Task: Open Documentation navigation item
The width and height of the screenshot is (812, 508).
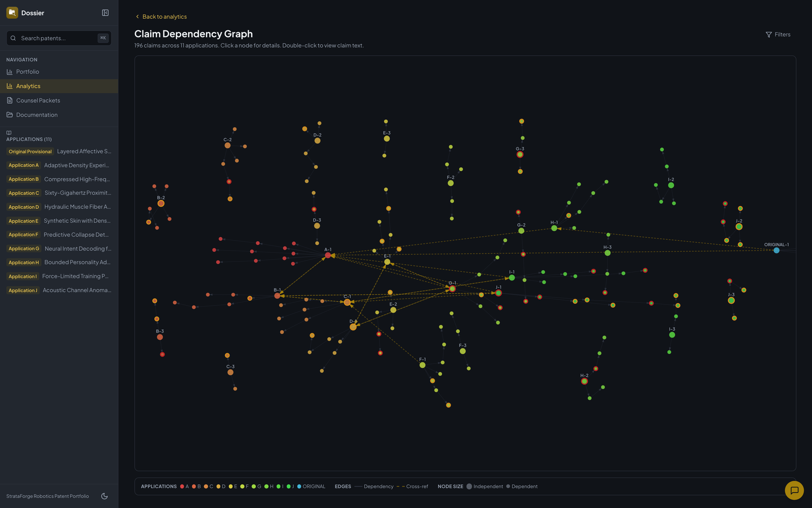Action: pos(59,115)
